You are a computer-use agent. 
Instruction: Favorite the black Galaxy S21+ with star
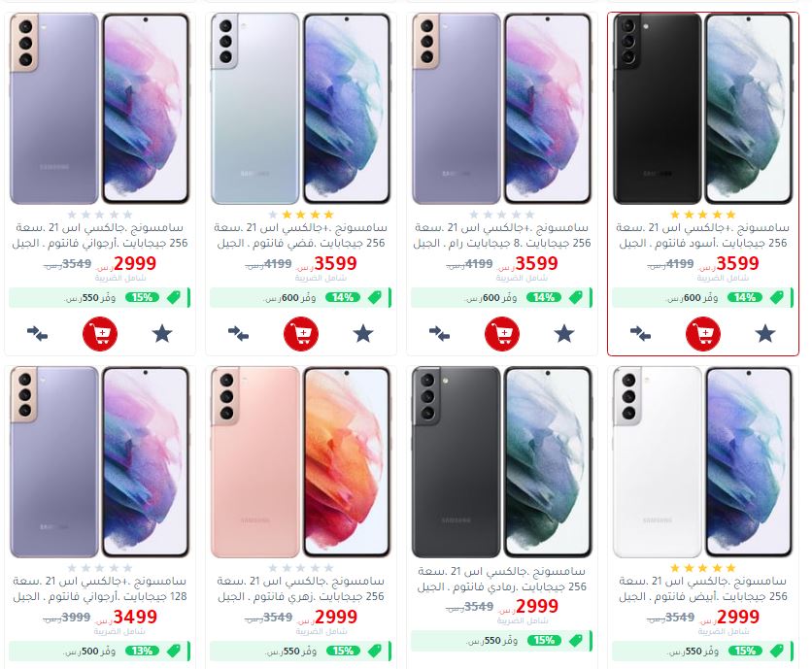tap(764, 333)
